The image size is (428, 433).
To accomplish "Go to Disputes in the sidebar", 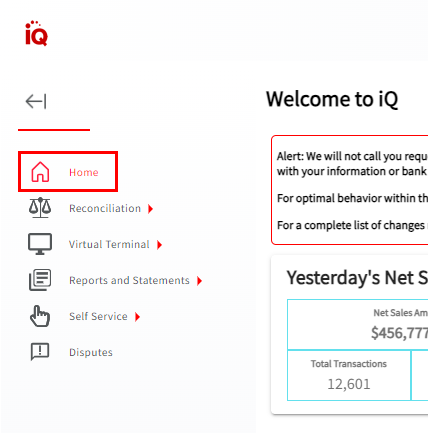I will [x=91, y=352].
